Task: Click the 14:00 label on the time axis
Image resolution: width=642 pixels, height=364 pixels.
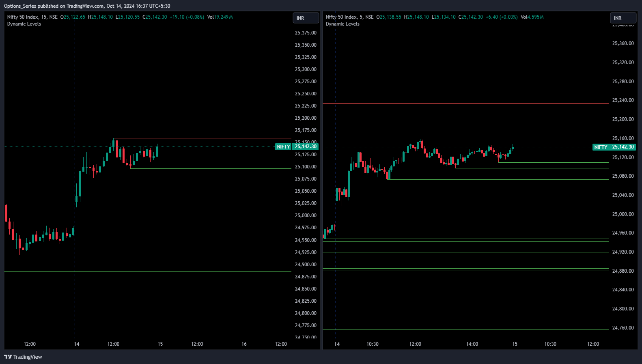Action: (x=472, y=344)
